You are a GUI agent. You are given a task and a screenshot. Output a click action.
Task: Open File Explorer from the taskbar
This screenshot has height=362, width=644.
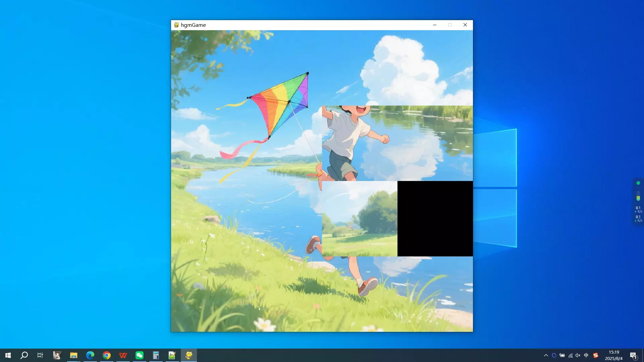click(x=74, y=355)
